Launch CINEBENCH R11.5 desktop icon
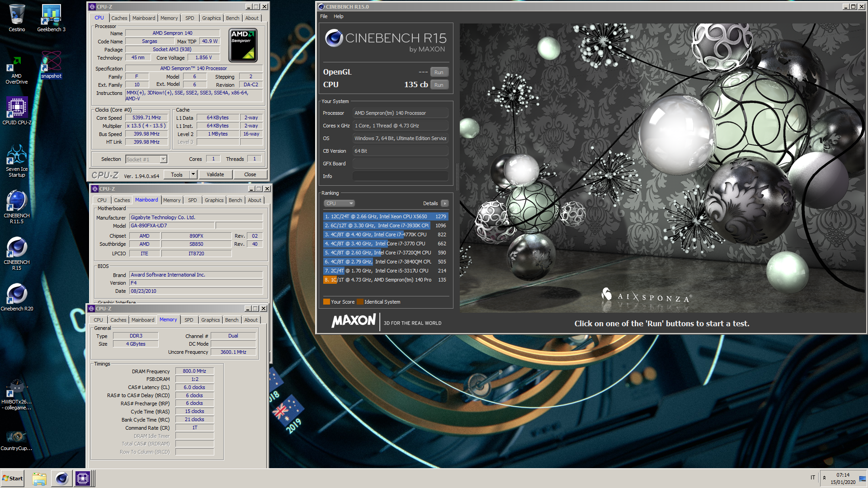This screenshot has height=488, width=868. click(17, 207)
